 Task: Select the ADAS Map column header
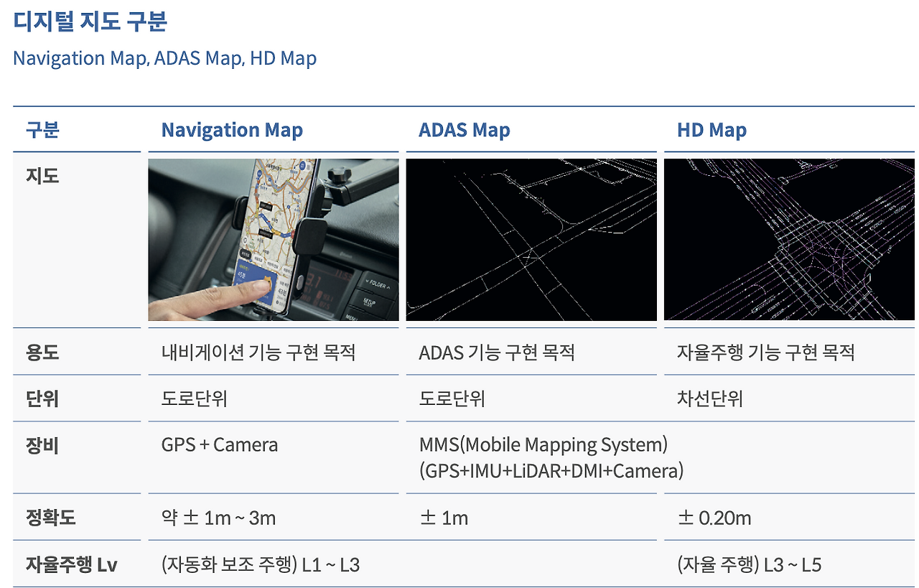tap(465, 130)
